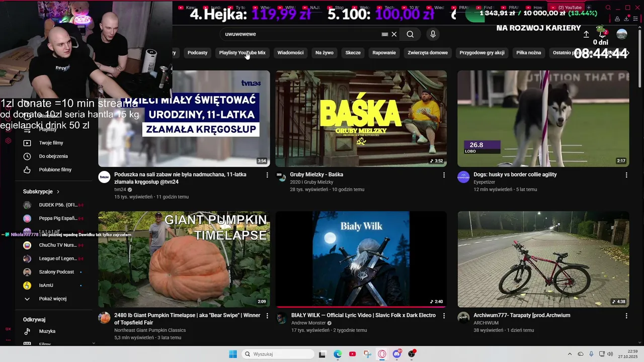Open ARCHIWUM channel avatar

463,318
